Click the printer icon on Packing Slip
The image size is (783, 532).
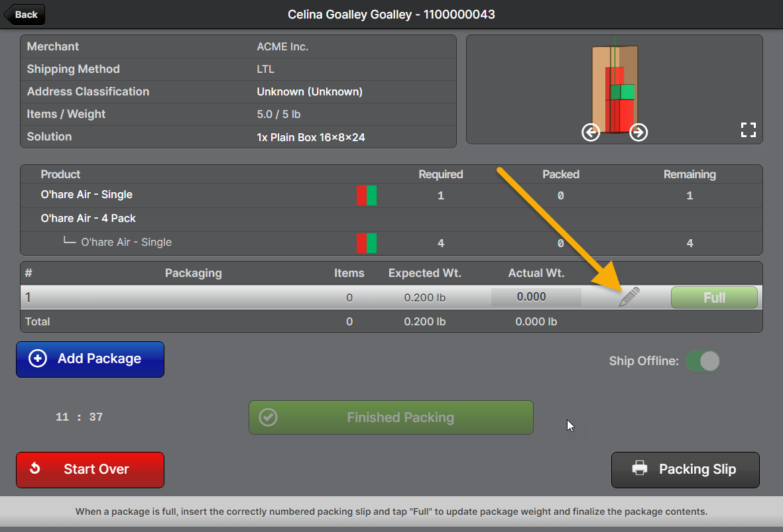(640, 469)
